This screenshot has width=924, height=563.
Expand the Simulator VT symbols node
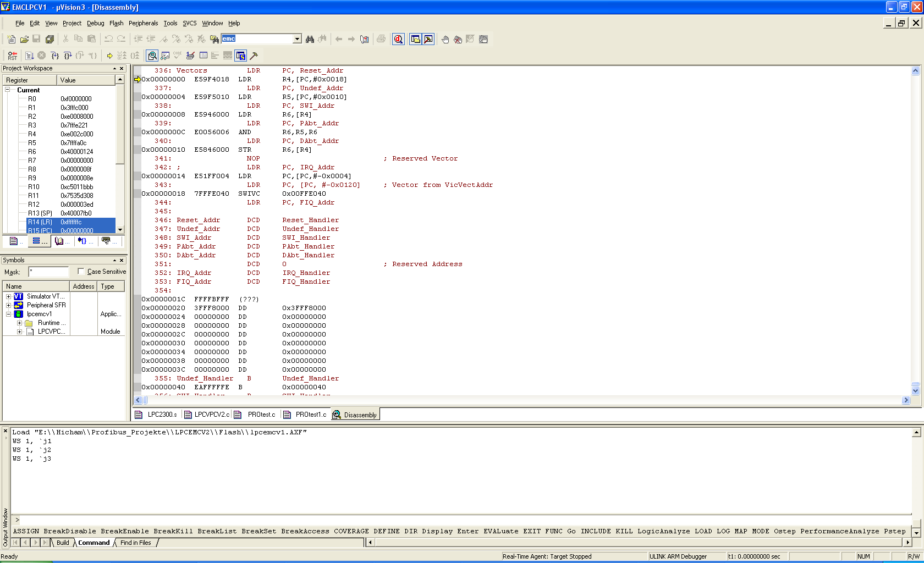[x=8, y=296]
